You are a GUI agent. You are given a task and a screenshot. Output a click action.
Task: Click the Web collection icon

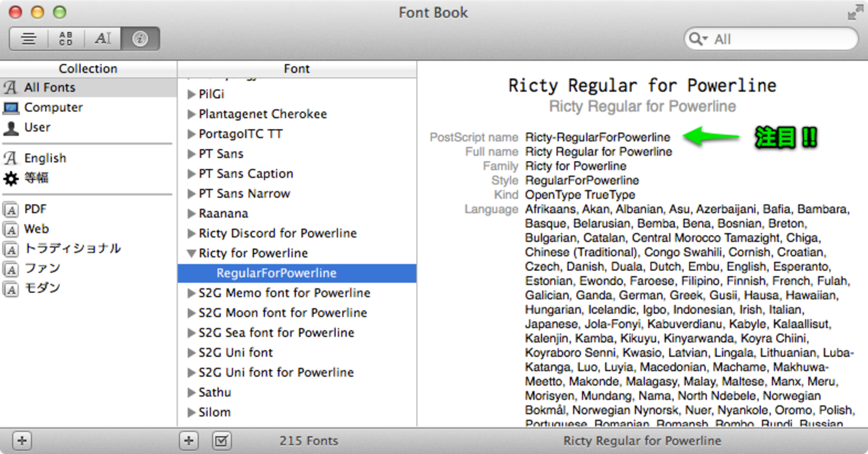[x=11, y=230]
